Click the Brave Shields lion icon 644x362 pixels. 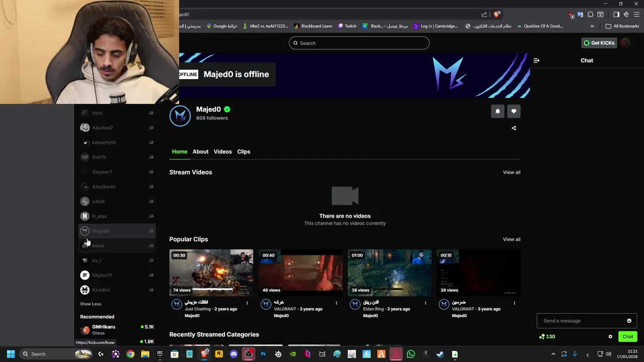point(497,15)
